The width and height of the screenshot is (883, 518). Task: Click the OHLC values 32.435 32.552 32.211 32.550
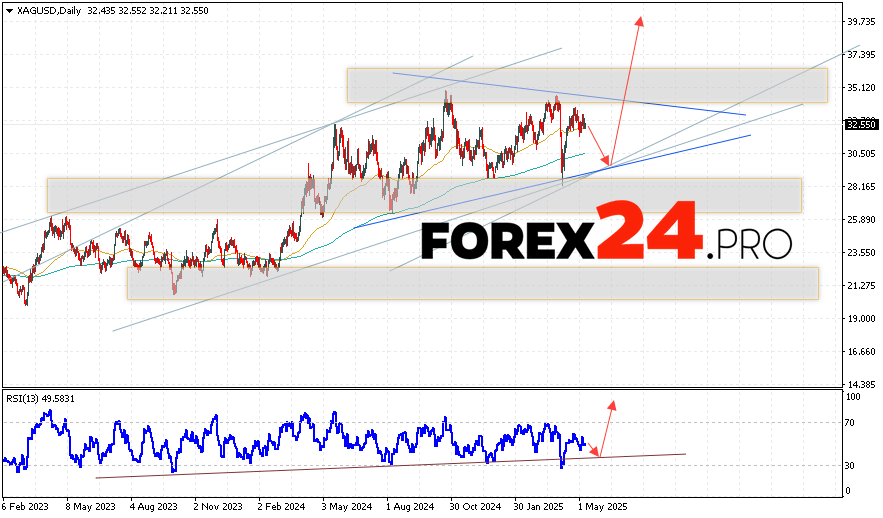(148, 11)
